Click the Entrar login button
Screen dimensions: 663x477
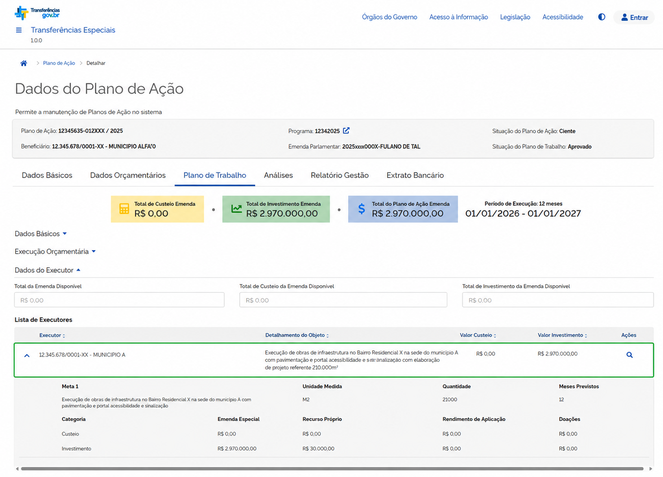click(x=634, y=17)
